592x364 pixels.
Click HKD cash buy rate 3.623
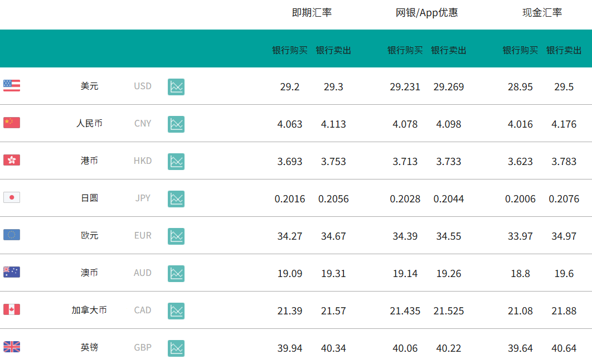[520, 162]
